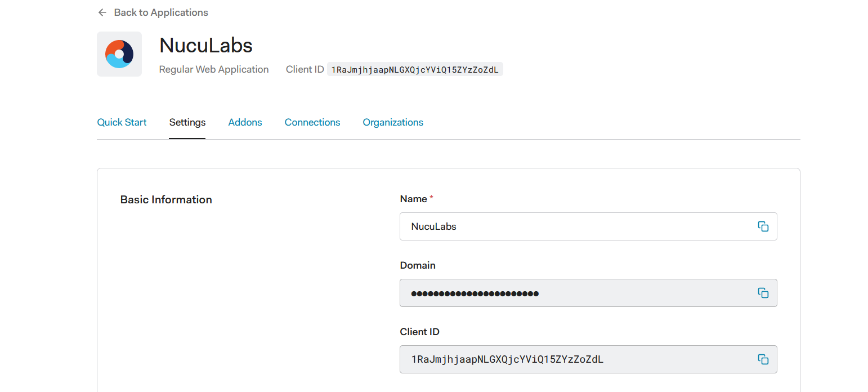Click the Regular Web Application label
The height and width of the screenshot is (392, 868).
tap(214, 70)
